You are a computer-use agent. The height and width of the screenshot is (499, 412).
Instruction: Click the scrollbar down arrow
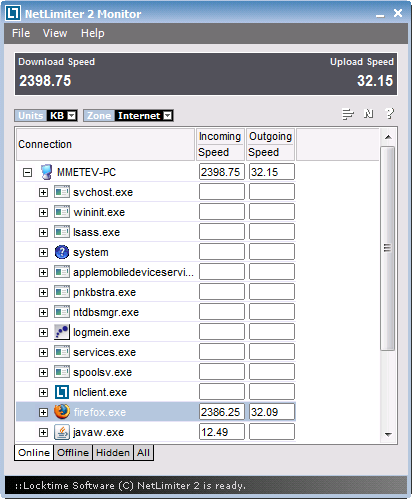click(388, 434)
